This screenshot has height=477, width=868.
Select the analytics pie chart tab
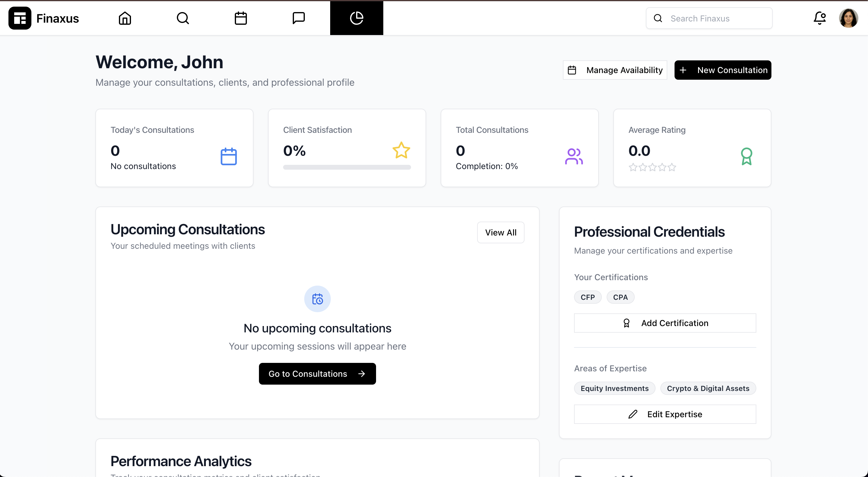(356, 18)
